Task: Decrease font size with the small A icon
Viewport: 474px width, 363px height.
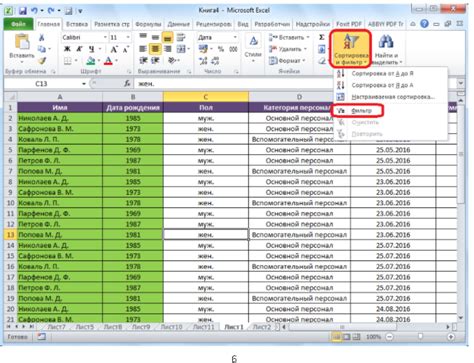Action: pos(126,49)
